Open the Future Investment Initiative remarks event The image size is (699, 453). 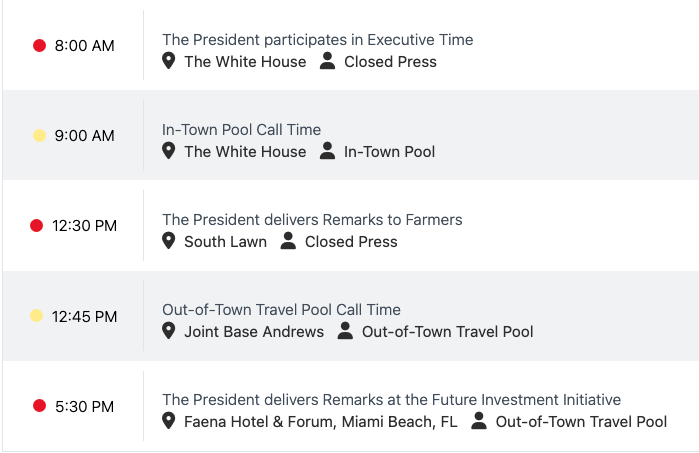[391, 400]
